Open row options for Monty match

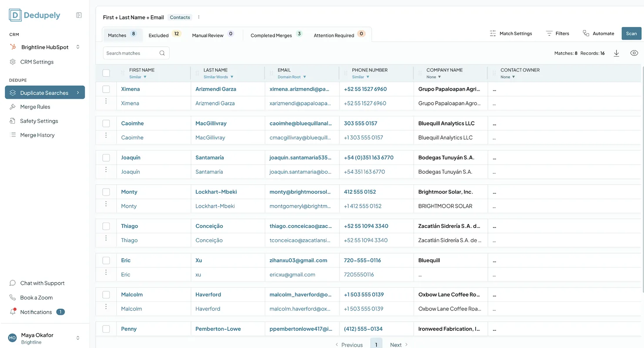(x=106, y=204)
